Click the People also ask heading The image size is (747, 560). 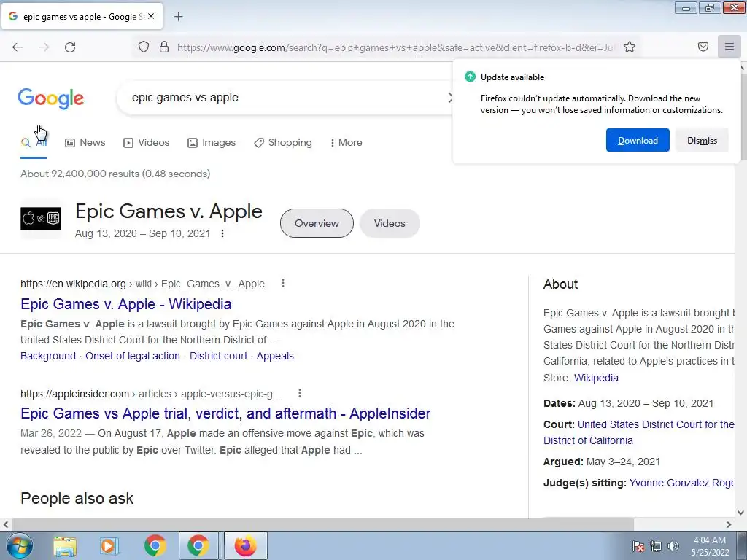pyautogui.click(x=77, y=498)
